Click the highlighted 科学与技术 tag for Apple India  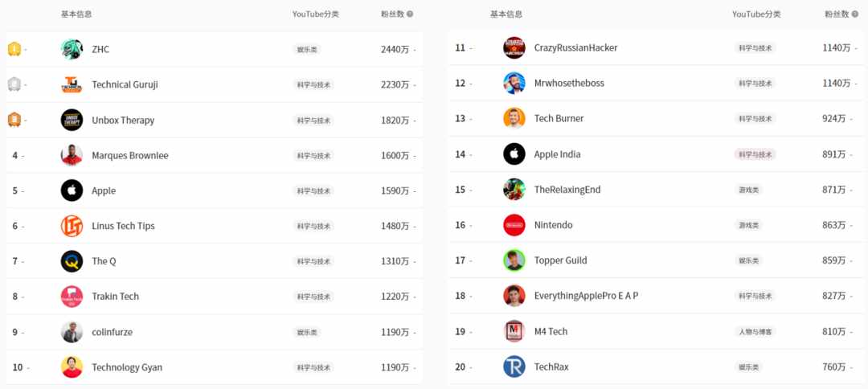755,154
